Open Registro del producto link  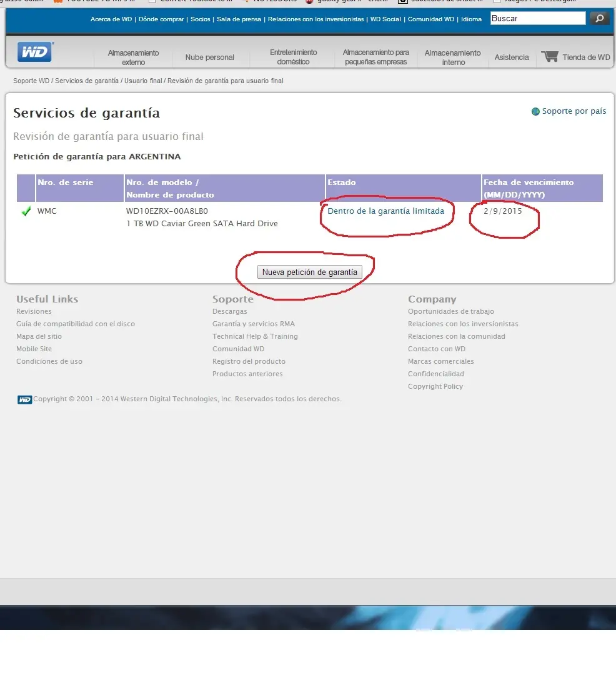tap(249, 361)
